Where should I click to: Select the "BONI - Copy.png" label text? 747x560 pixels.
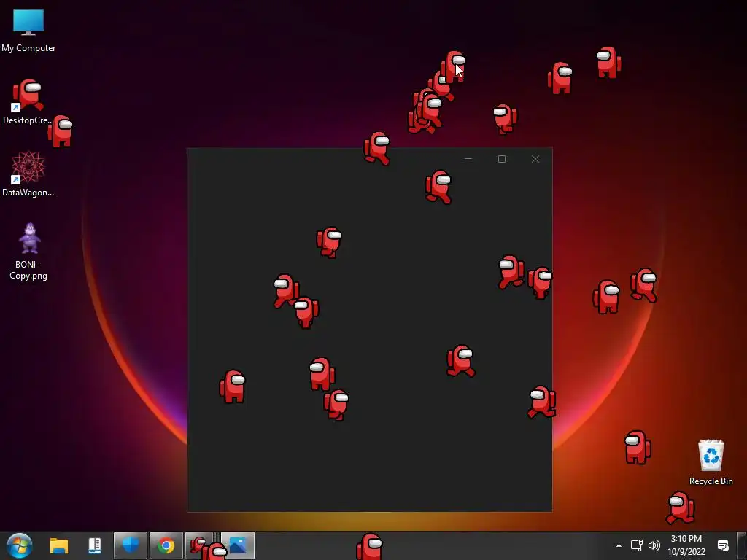click(28, 270)
